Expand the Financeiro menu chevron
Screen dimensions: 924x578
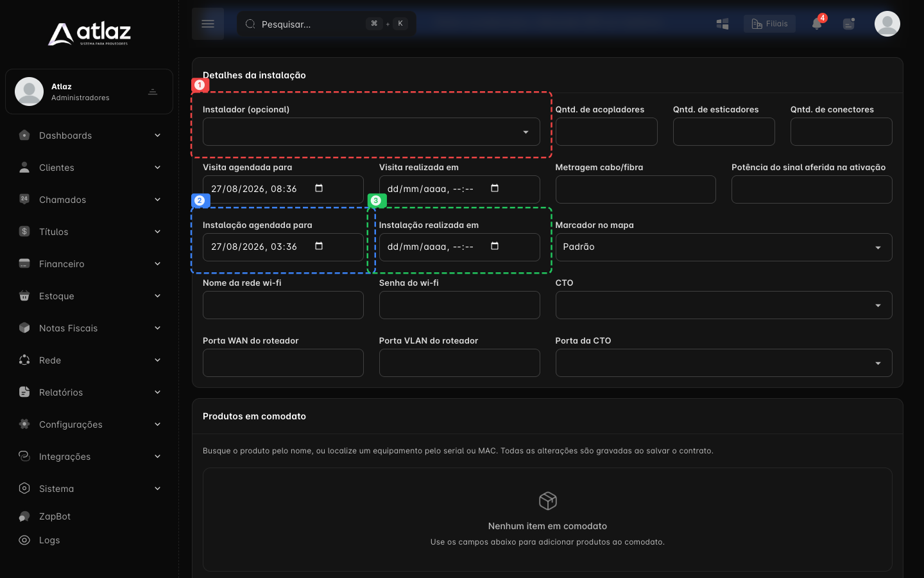click(x=157, y=264)
